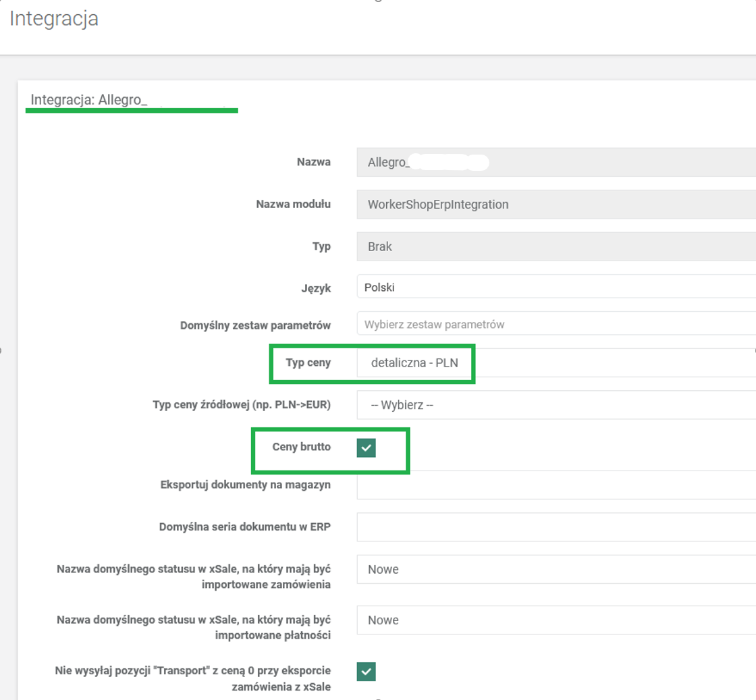Click the Nazwa modułu field with WorkerShopErpIntegration
The image size is (756, 700).
(553, 204)
